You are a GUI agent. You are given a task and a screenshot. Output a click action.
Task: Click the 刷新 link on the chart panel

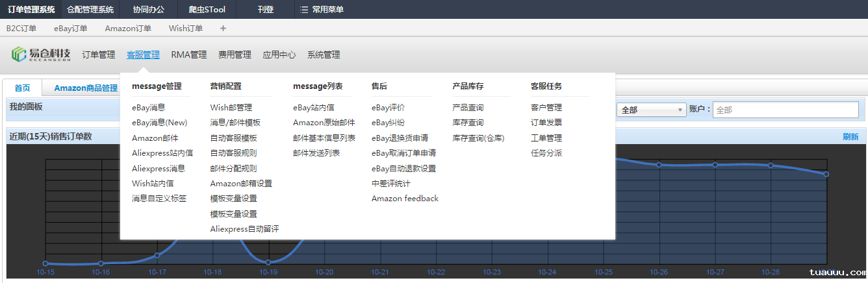click(850, 136)
